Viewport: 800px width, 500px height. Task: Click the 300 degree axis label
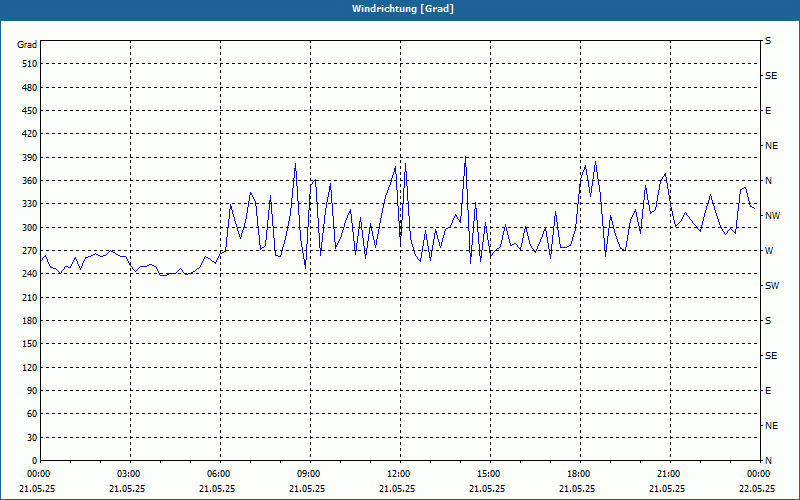[x=30, y=228]
